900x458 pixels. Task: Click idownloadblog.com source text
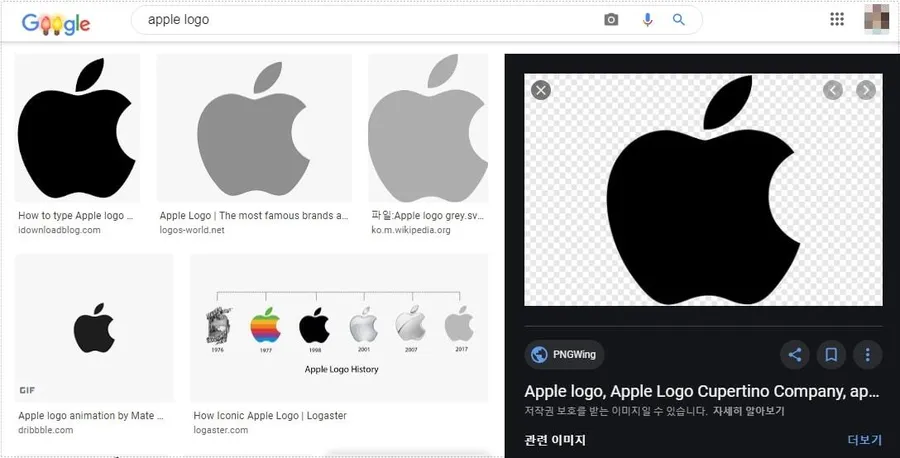tap(59, 230)
